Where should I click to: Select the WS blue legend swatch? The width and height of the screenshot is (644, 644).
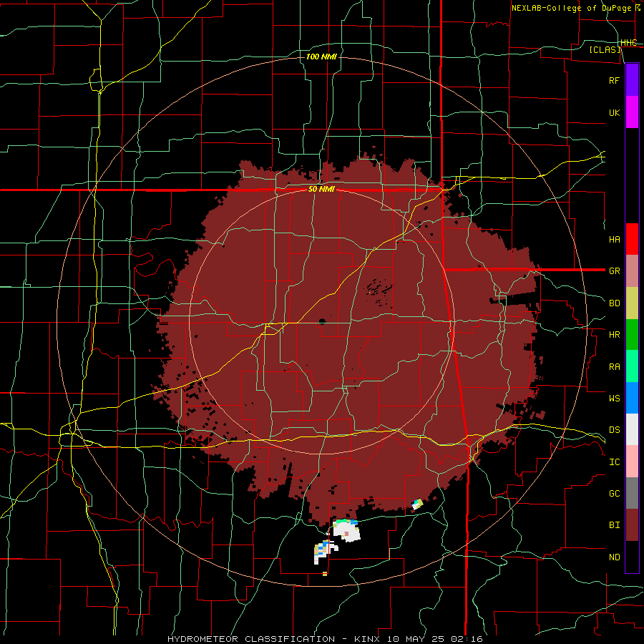632,398
